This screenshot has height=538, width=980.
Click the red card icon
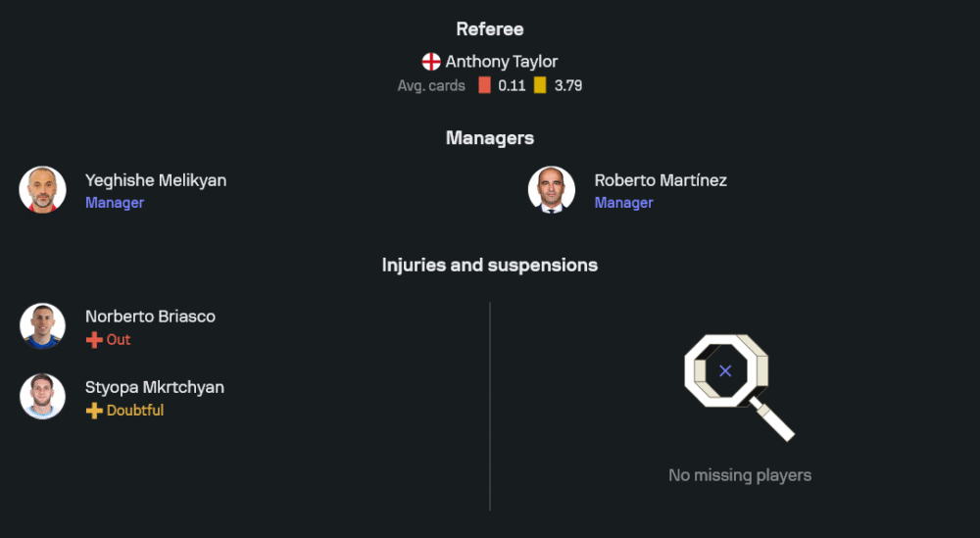click(x=484, y=85)
